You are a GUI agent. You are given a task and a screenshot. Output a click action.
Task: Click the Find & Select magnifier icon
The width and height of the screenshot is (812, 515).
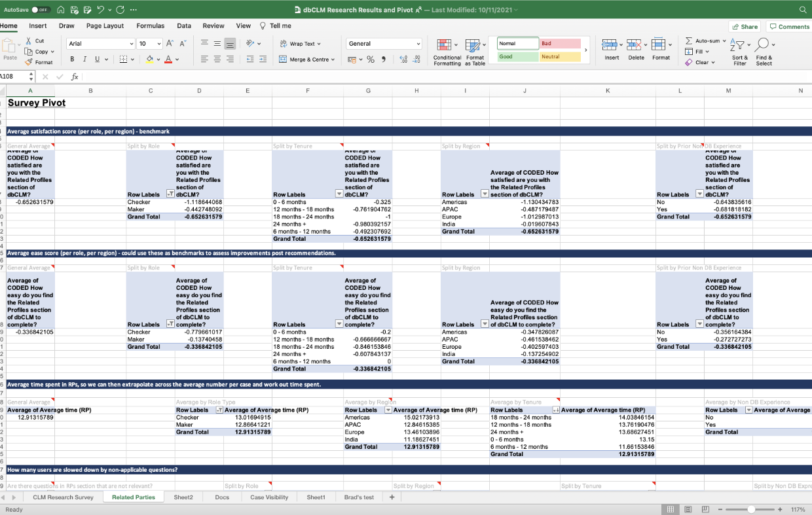pos(763,45)
